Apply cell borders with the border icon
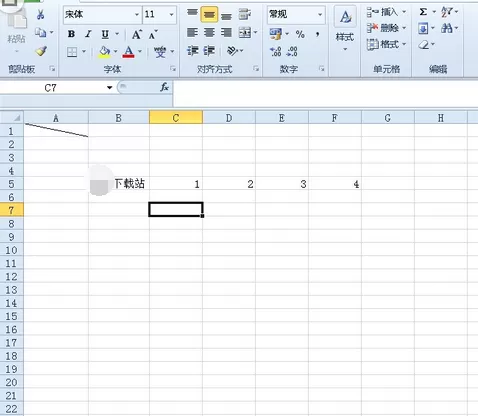Screen dimensions: 478x416 (72, 52)
